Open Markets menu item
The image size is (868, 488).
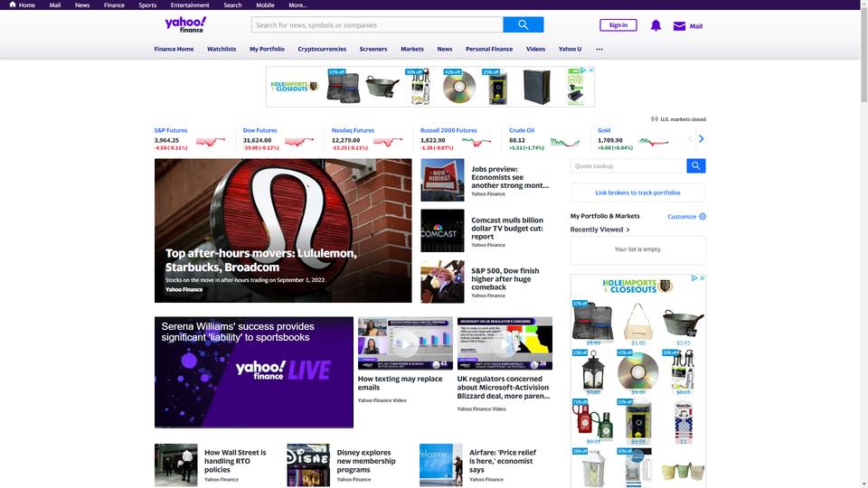(412, 49)
